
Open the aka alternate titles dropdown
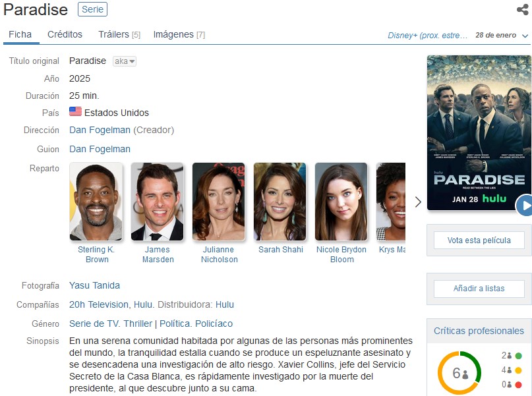coord(125,61)
